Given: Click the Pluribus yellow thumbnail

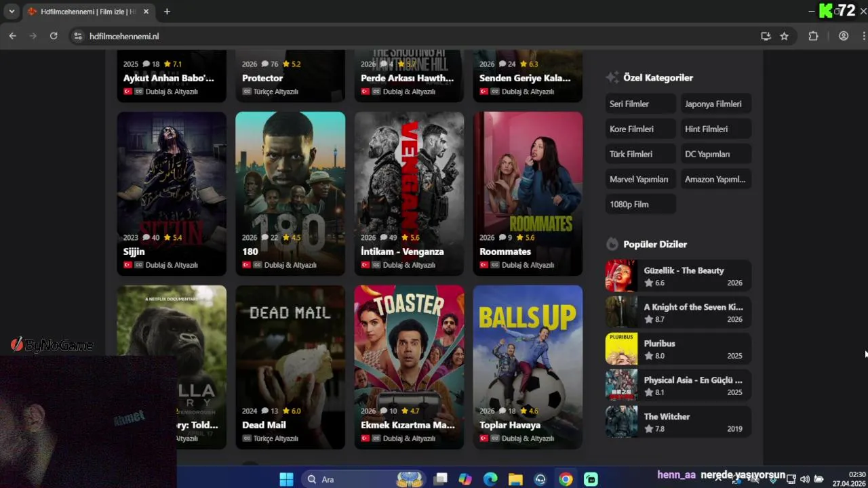Looking at the screenshot, I should 621,349.
